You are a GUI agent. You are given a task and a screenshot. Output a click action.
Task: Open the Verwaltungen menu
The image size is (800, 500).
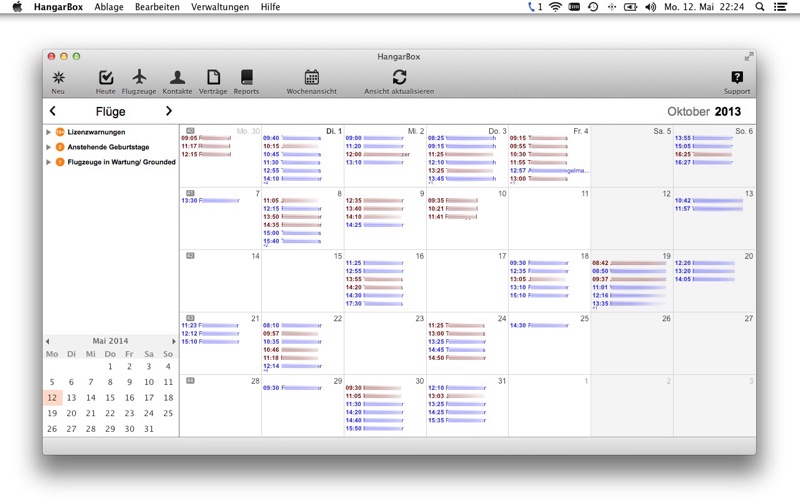click(220, 7)
